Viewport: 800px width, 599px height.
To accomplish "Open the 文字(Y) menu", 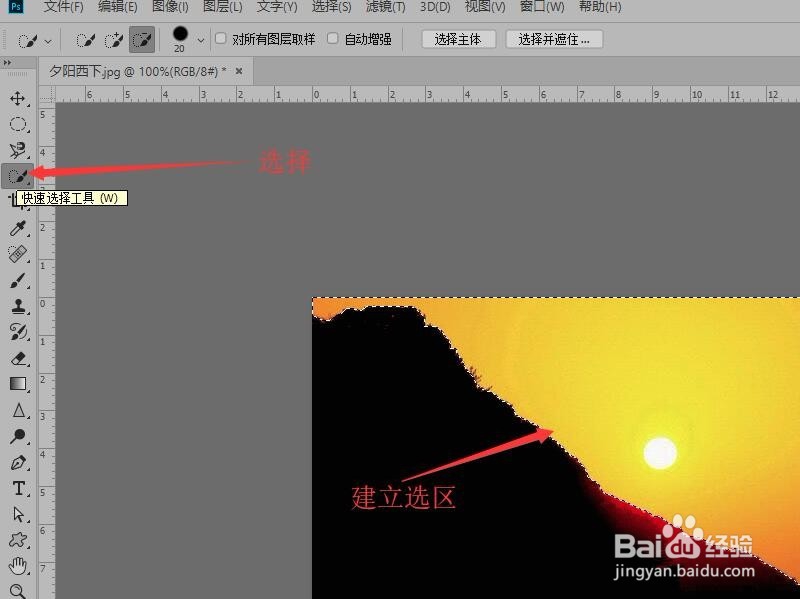I will pyautogui.click(x=277, y=7).
